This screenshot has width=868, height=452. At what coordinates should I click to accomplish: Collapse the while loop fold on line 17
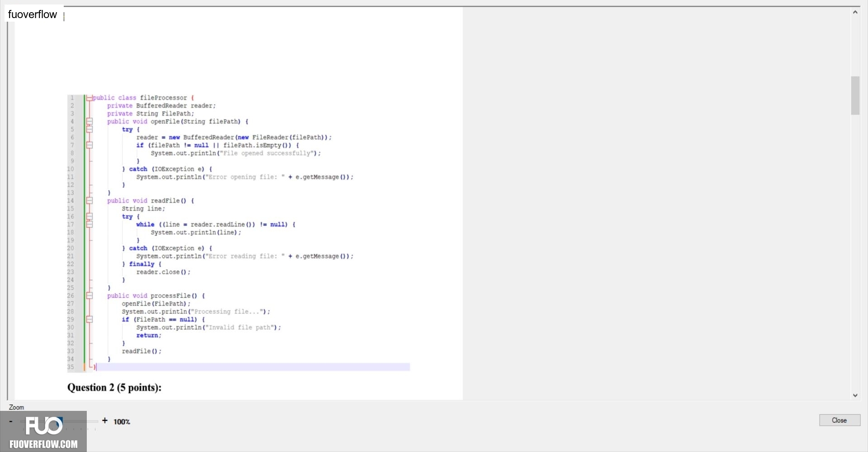point(90,224)
